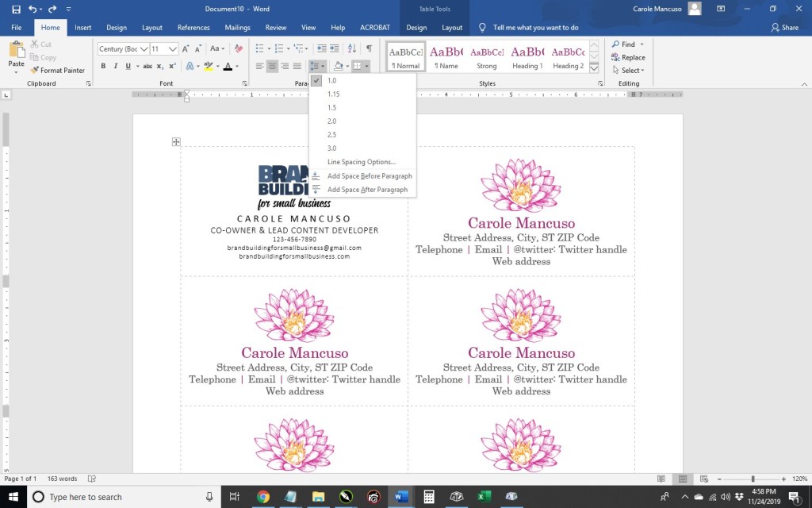The image size is (812, 508).
Task: Click the Justify alignment icon
Action: [x=297, y=66]
